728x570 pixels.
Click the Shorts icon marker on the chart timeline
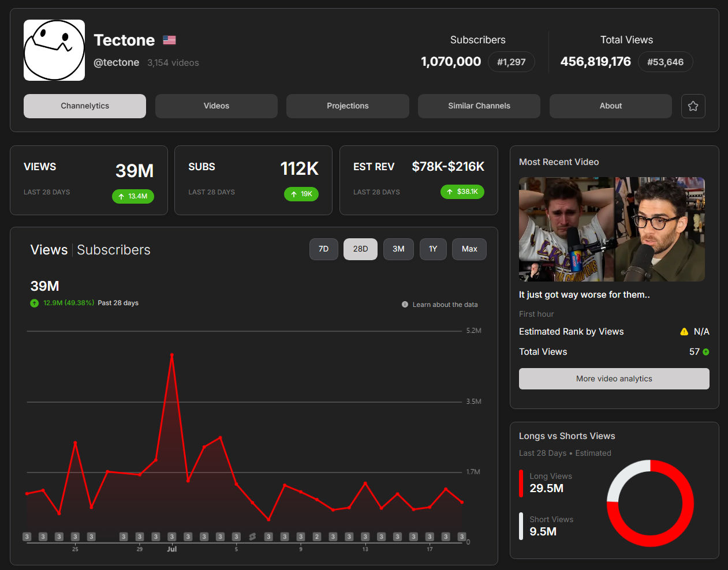(252, 537)
